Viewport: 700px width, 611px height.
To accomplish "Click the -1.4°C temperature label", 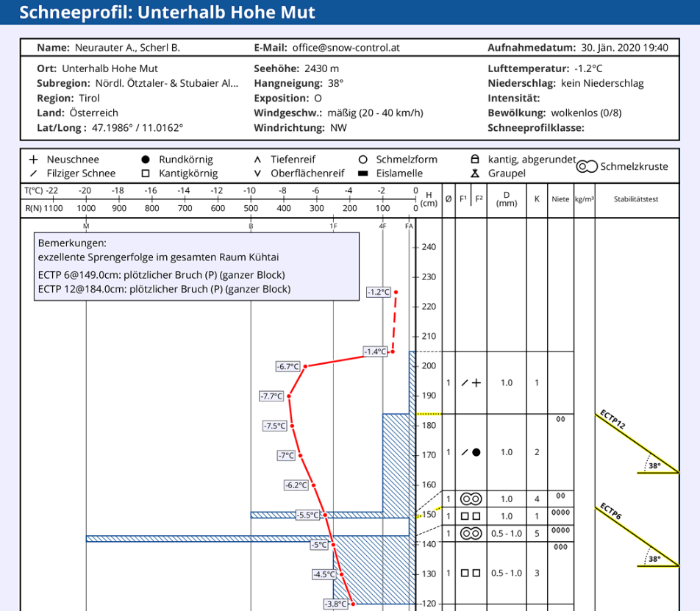I will pos(375,351).
